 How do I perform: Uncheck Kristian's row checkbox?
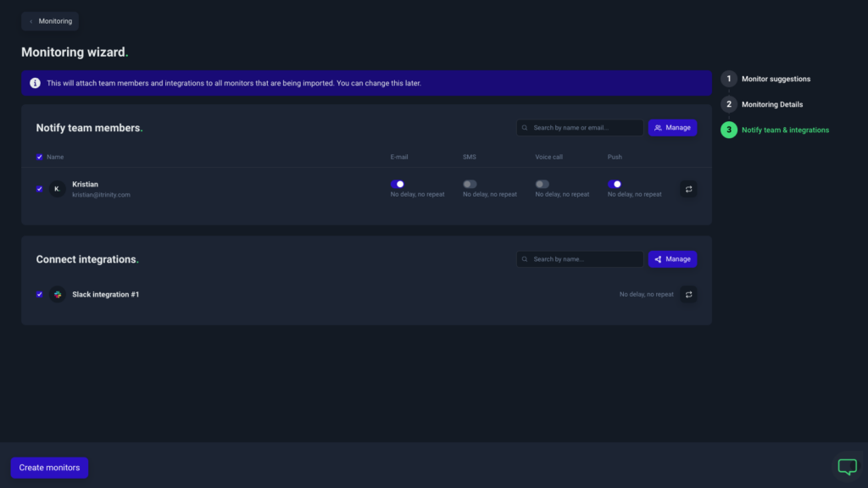[39, 188]
